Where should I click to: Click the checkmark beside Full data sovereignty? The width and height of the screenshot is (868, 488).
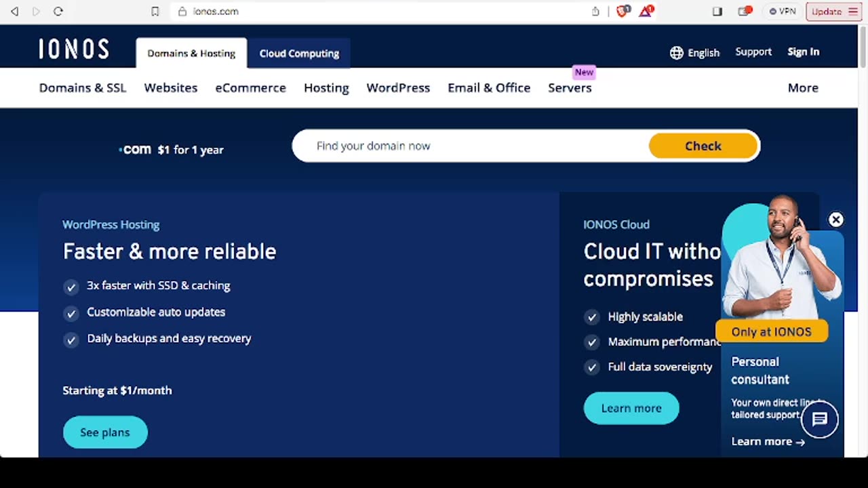(592, 367)
